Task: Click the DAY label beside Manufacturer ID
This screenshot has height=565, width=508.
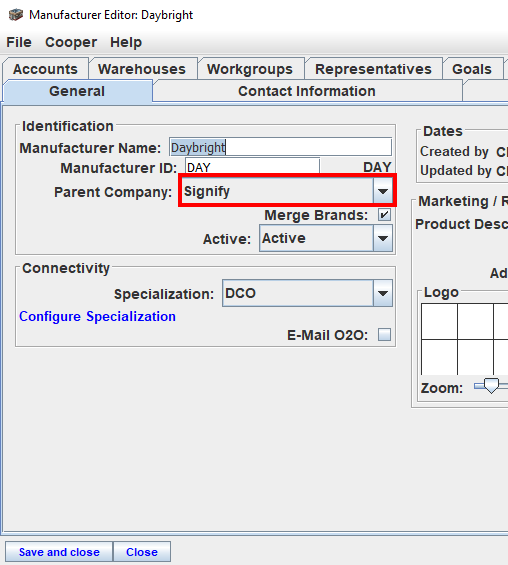Action: pos(377,167)
